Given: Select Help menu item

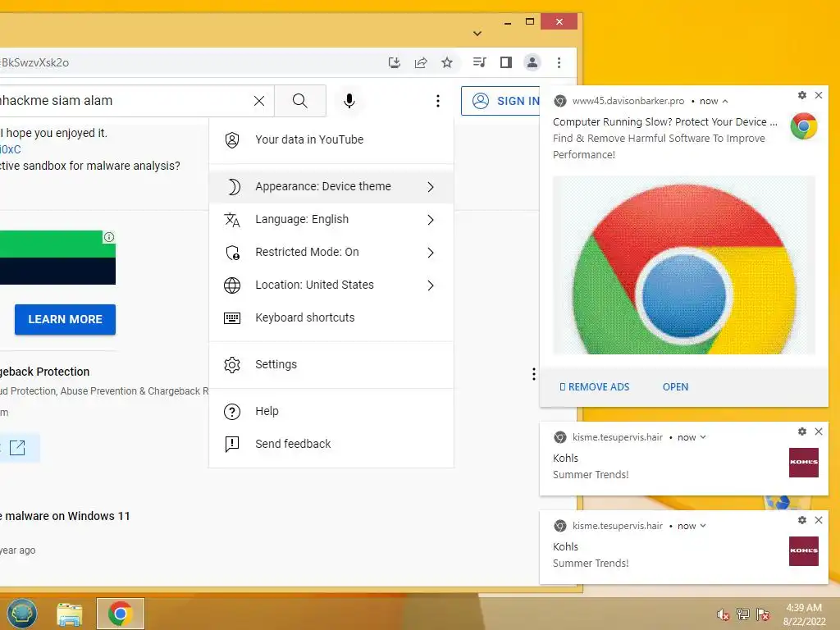Looking at the screenshot, I should [x=331, y=412].
